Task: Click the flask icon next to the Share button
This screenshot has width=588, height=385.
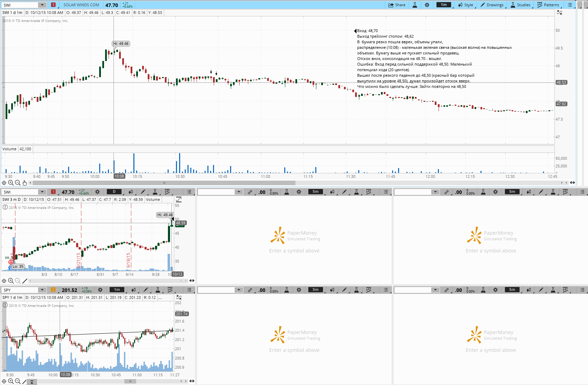Action: [415, 5]
